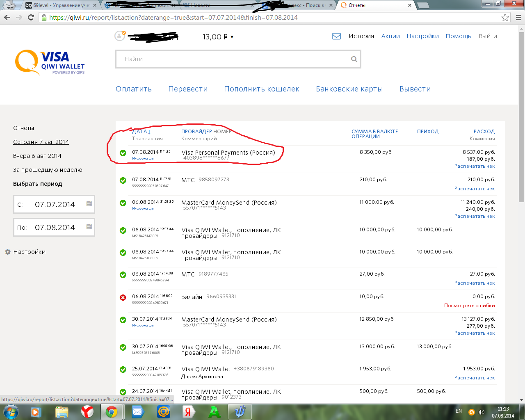Open the Помощь link

[x=459, y=36]
